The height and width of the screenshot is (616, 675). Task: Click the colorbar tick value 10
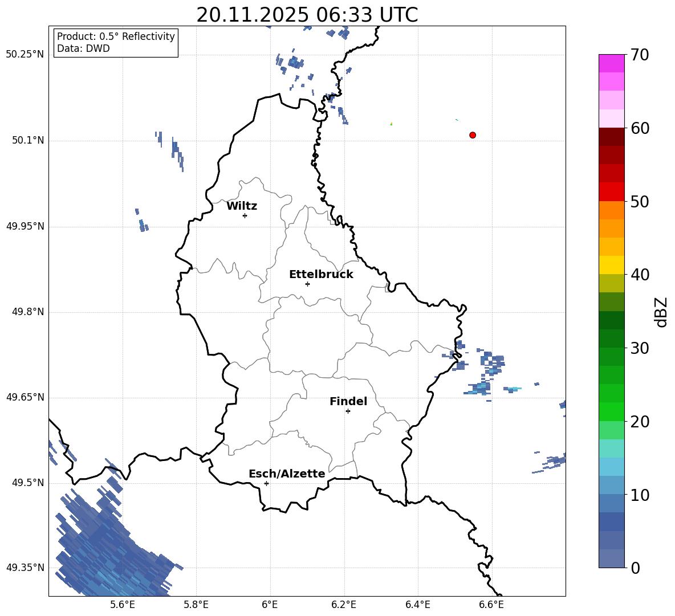pos(640,495)
